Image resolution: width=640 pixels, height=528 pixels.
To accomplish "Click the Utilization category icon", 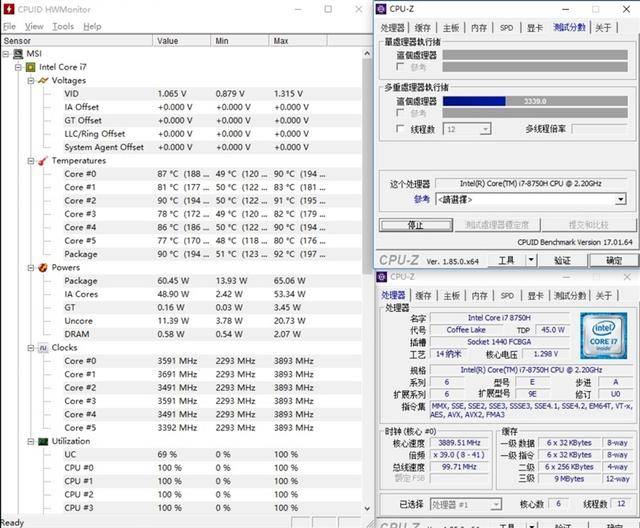I will coord(43,441).
